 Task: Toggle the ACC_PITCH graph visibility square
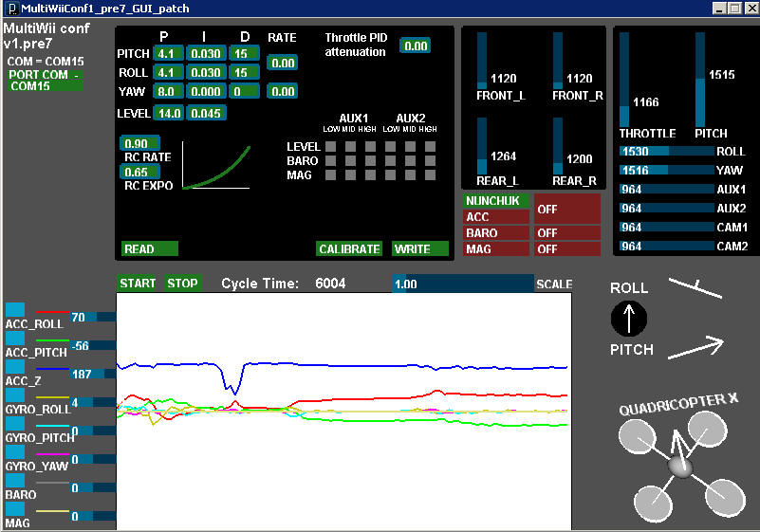tap(15, 339)
